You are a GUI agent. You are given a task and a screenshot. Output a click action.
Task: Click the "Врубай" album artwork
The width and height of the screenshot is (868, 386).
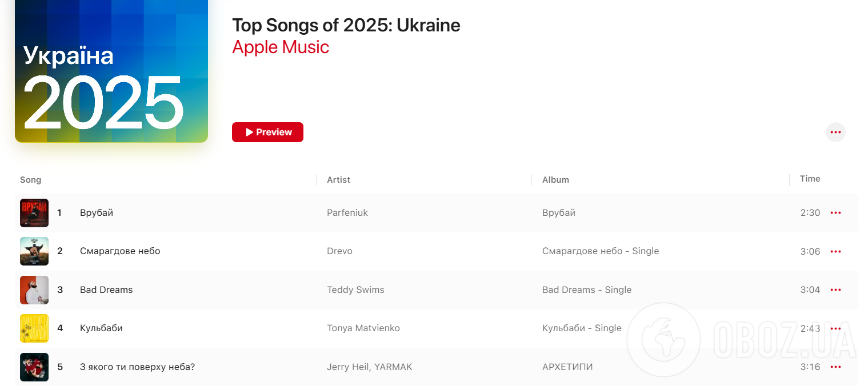point(34,212)
